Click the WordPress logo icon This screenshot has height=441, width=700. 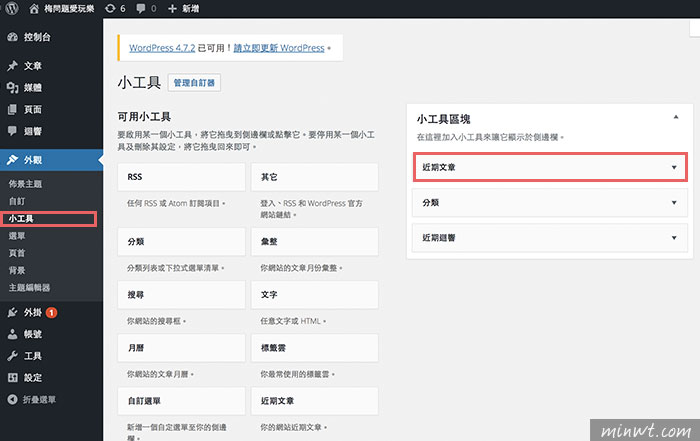coord(12,8)
